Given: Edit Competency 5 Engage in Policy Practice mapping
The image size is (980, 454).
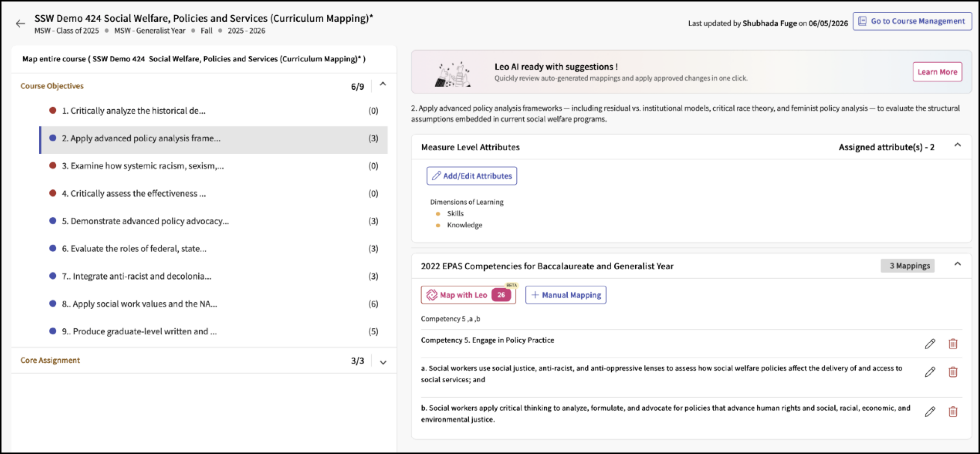Looking at the screenshot, I should point(930,344).
